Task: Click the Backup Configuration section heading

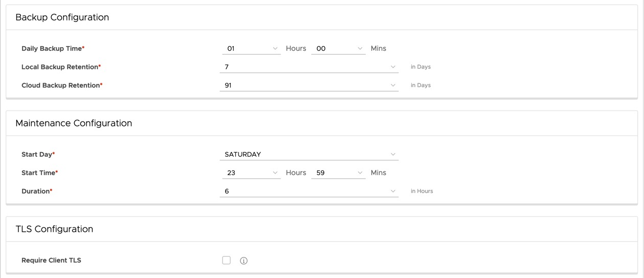Action: 62,17
